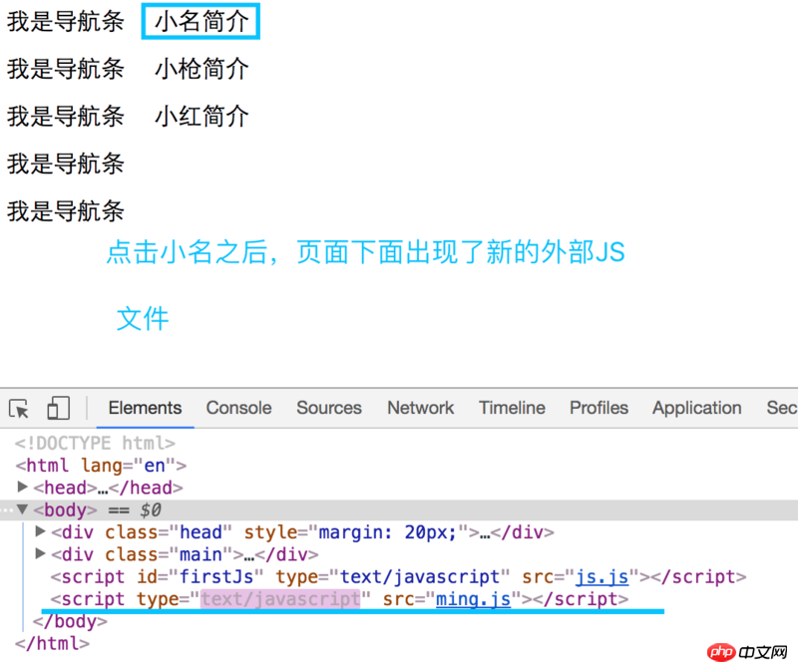Open the js.js source link
Image resolution: width=798 pixels, height=672 pixels.
click(x=602, y=577)
